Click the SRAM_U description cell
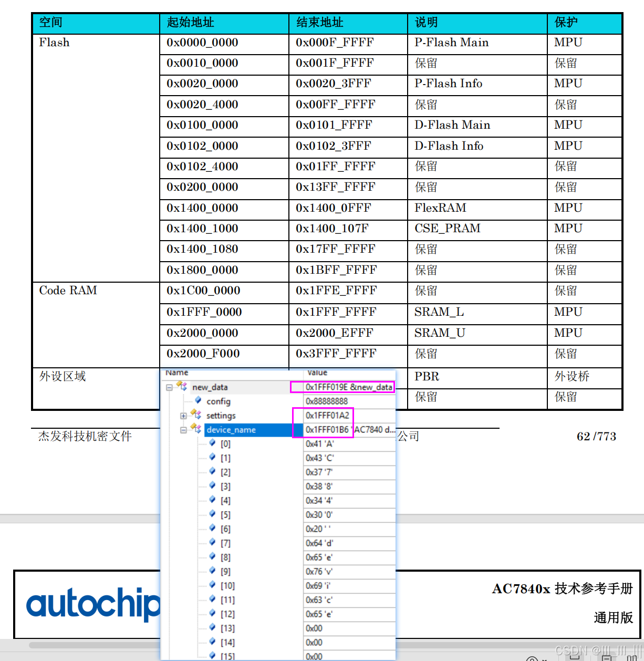This screenshot has height=661, width=644. [477, 334]
